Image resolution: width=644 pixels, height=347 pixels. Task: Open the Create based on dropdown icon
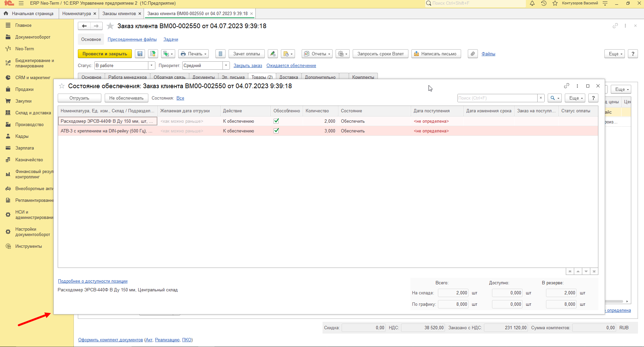(x=168, y=54)
